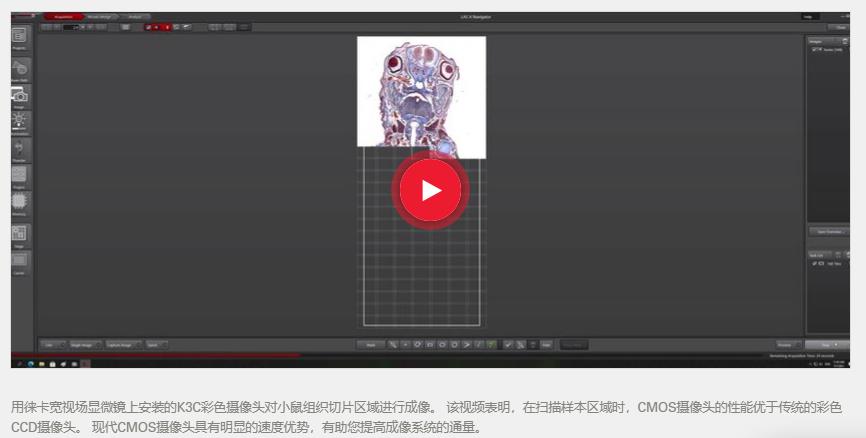Switch to the Mosaic Merge tab

tap(99, 16)
